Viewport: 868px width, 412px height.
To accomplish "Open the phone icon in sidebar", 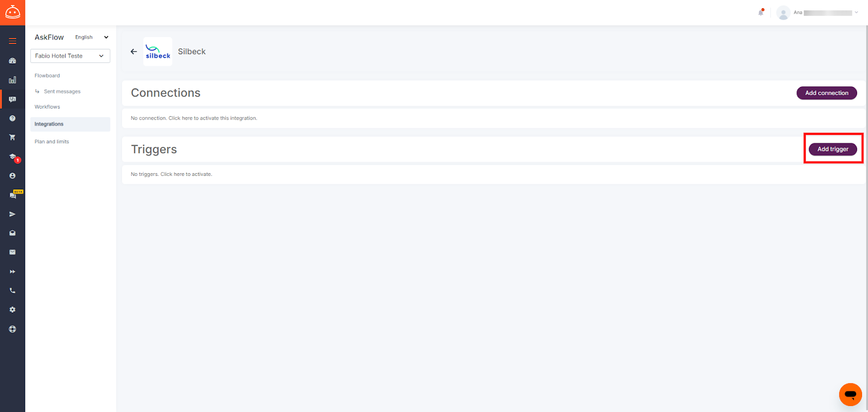I will 12,290.
